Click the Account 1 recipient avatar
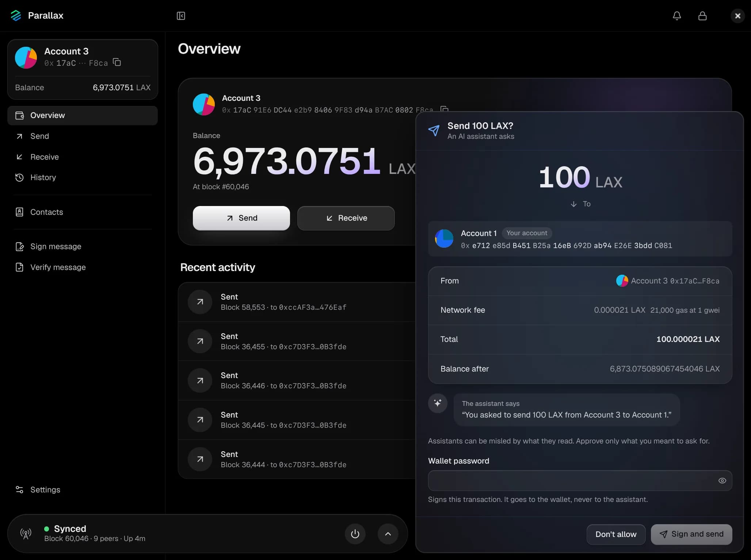The width and height of the screenshot is (751, 560). point(444,239)
